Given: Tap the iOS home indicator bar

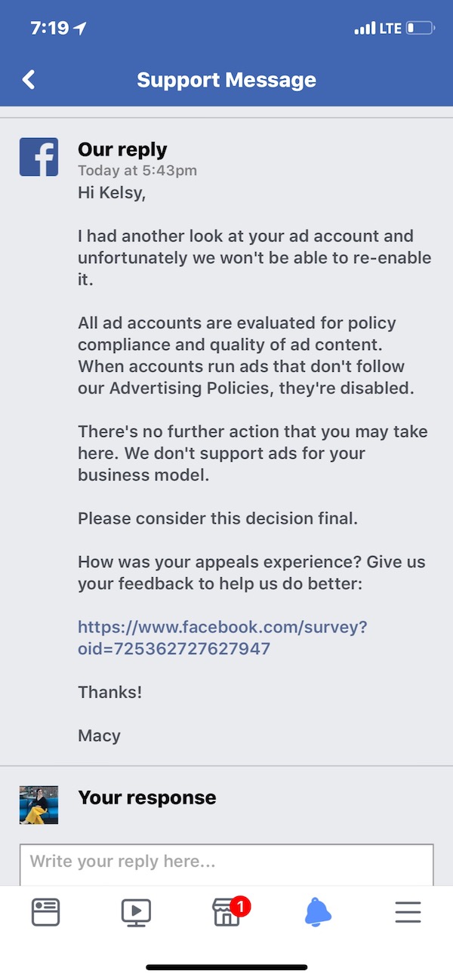Looking at the screenshot, I should point(226,967).
